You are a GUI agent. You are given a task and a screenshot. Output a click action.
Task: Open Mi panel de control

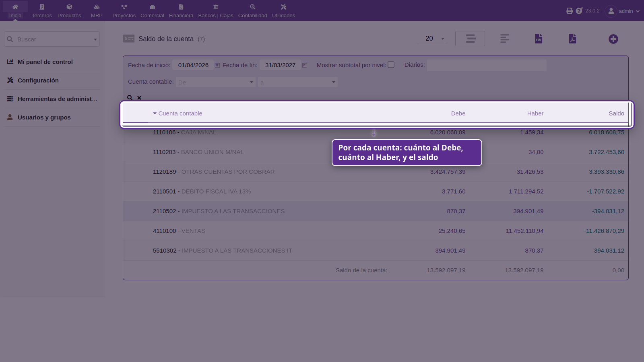pos(45,62)
